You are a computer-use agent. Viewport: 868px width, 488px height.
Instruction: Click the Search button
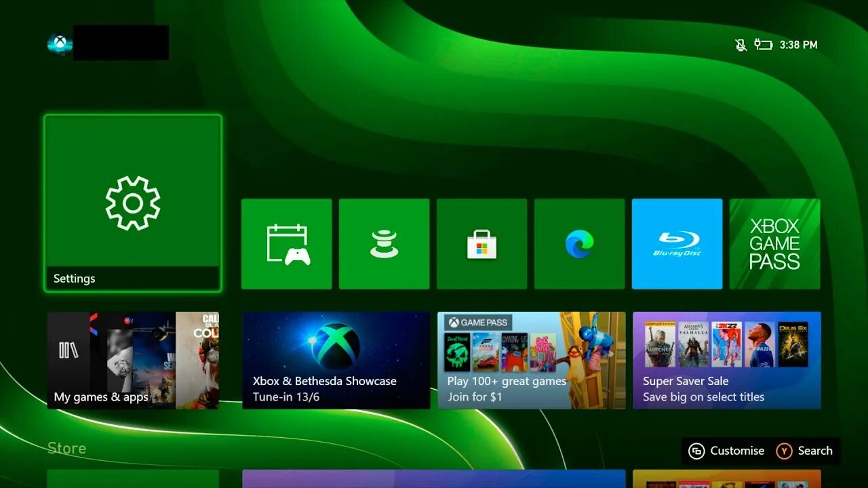coord(804,451)
